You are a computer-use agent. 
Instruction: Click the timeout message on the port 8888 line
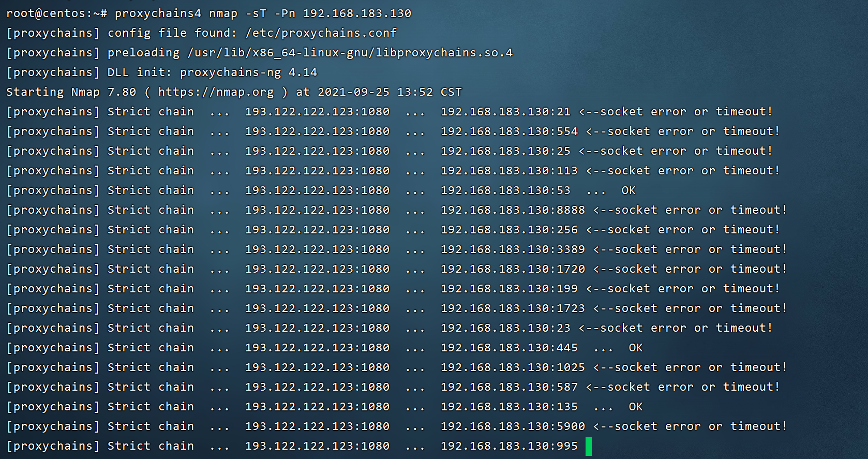[x=690, y=210]
